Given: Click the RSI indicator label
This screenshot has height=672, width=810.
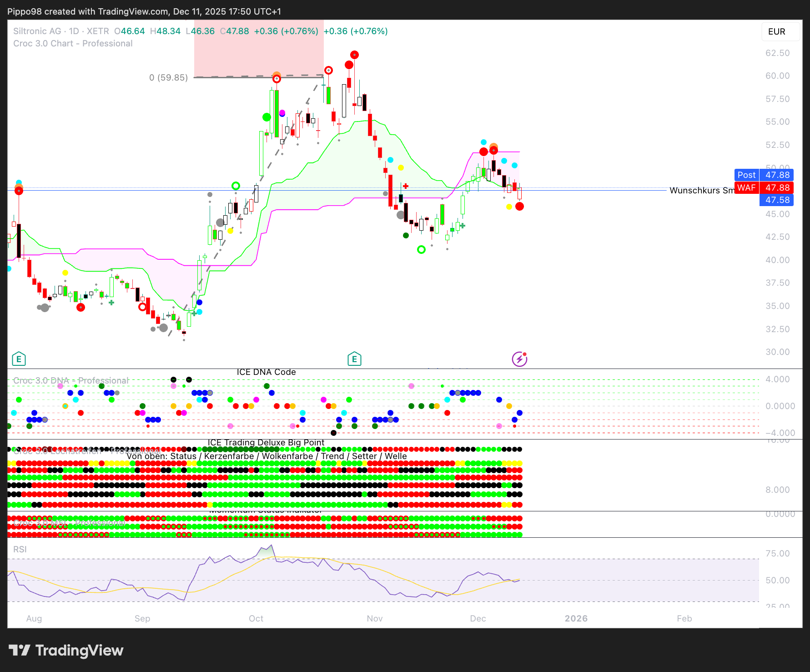Looking at the screenshot, I should tap(20, 549).
